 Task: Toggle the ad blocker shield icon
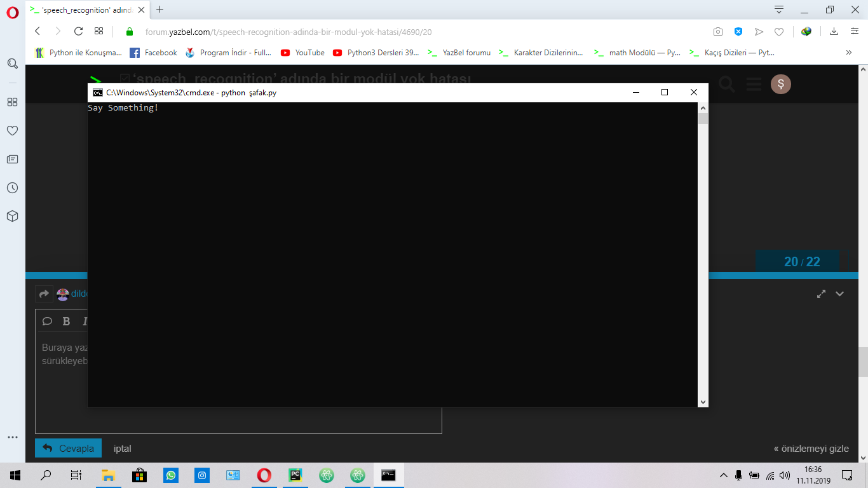coord(738,31)
